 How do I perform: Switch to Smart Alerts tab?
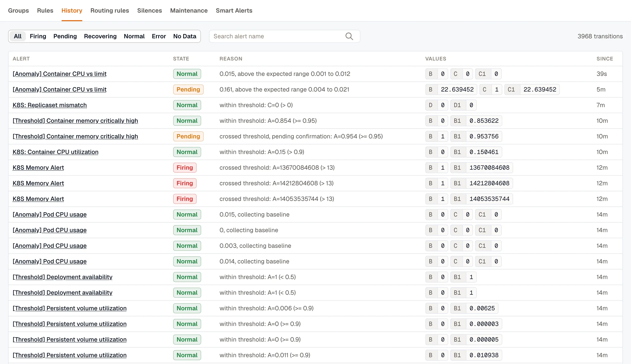pyautogui.click(x=234, y=11)
